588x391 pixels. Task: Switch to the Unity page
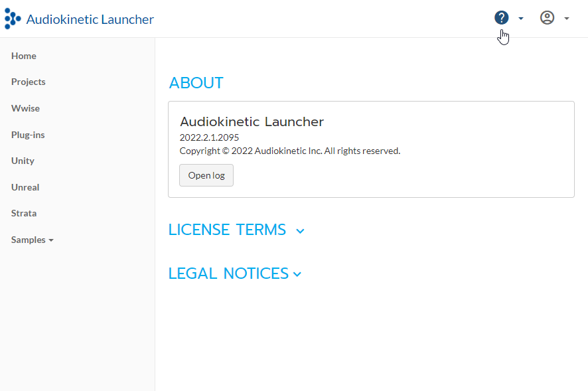(23, 161)
